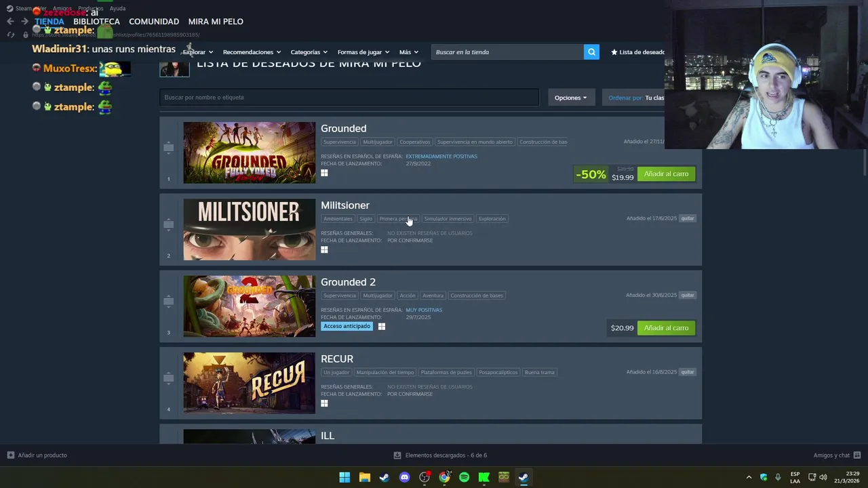Click the Windows platform icon under Grounded
This screenshot has height=488, width=868.
324,173
